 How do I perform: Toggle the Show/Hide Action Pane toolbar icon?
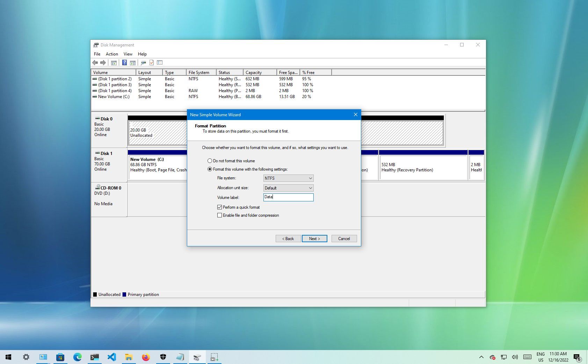(x=133, y=62)
